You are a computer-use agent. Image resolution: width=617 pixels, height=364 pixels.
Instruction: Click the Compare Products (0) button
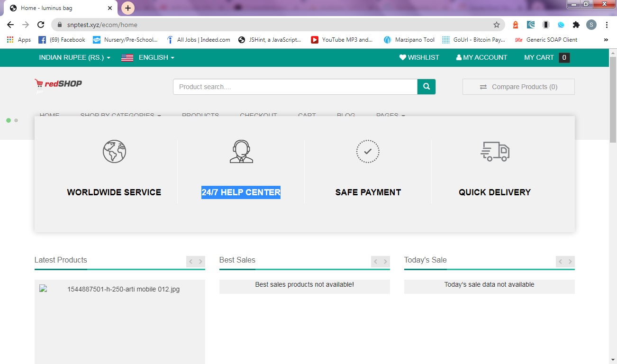518,87
